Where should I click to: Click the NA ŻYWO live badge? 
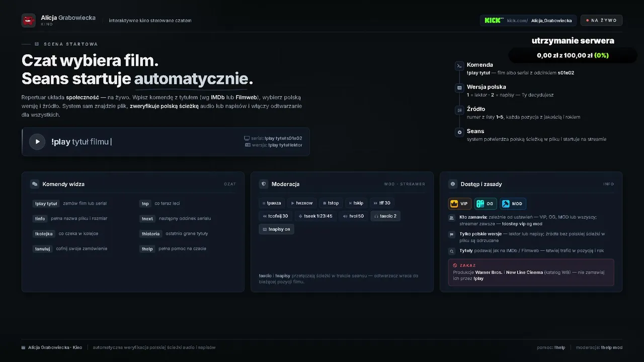point(601,20)
